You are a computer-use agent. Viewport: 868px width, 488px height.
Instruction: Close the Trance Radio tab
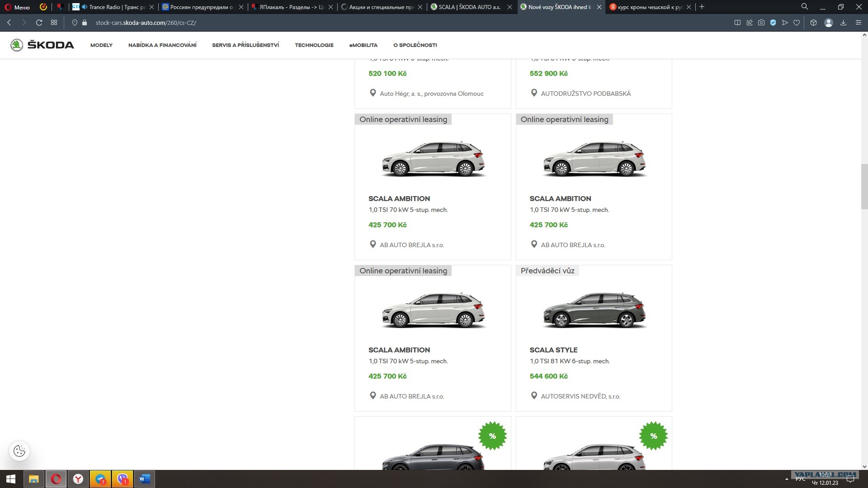point(151,7)
